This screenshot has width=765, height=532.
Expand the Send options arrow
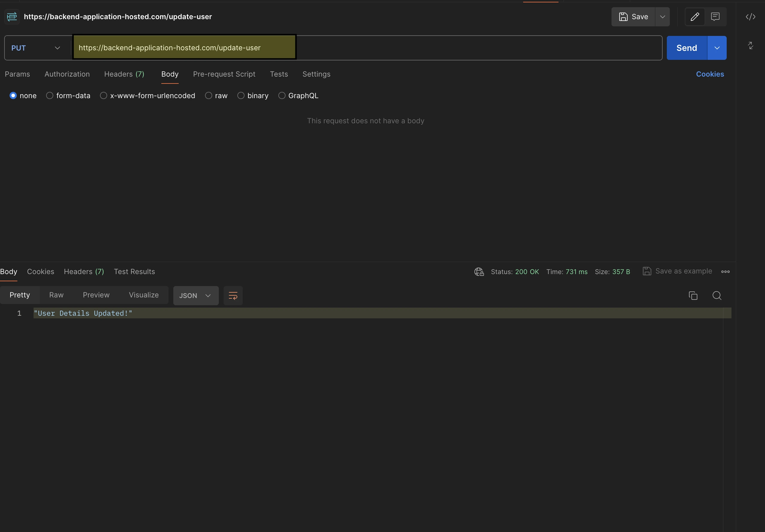click(x=717, y=48)
